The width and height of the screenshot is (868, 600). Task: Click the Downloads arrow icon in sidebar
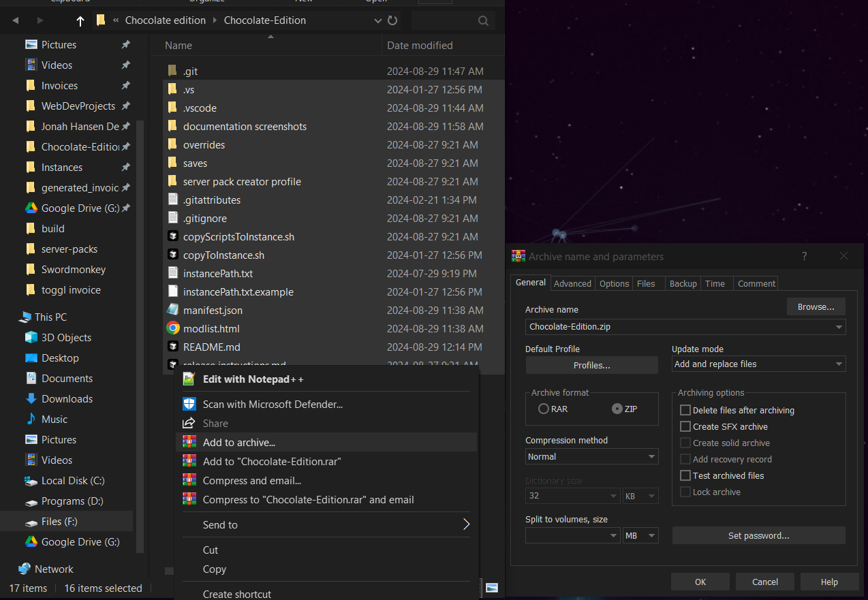click(x=31, y=398)
